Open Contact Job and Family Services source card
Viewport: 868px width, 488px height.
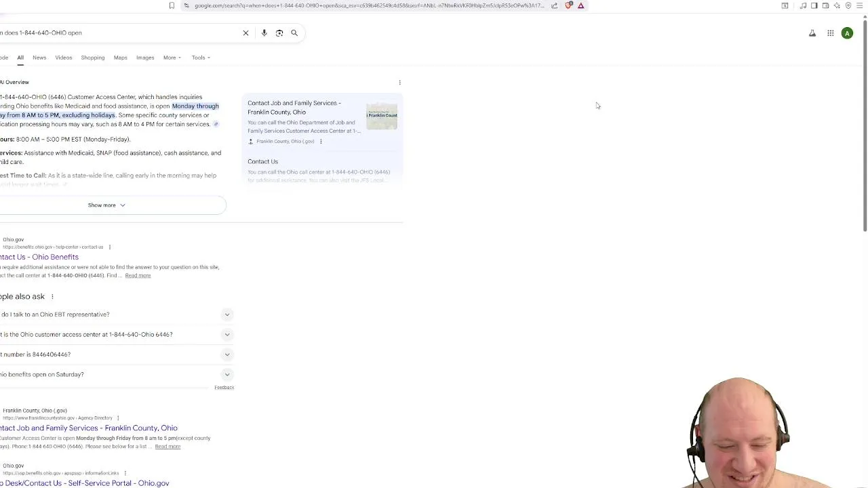[x=322, y=121]
